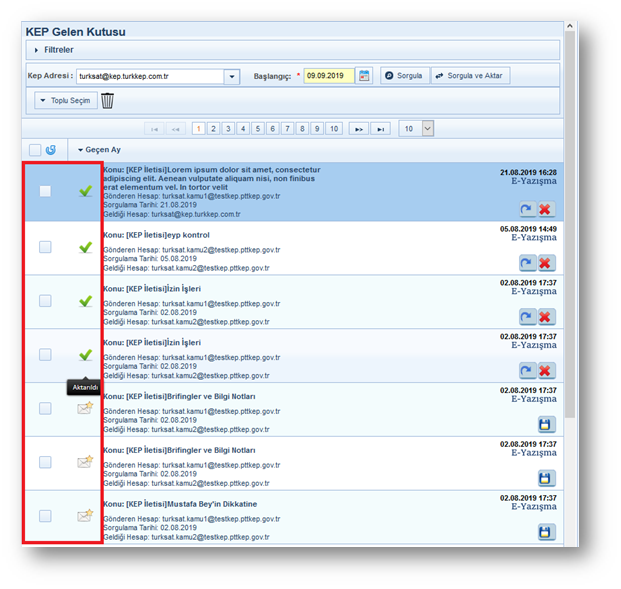Image resolution: width=621 pixels, height=589 pixels.
Task: Open the Toplu Seçim dropdown
Action: 65,100
